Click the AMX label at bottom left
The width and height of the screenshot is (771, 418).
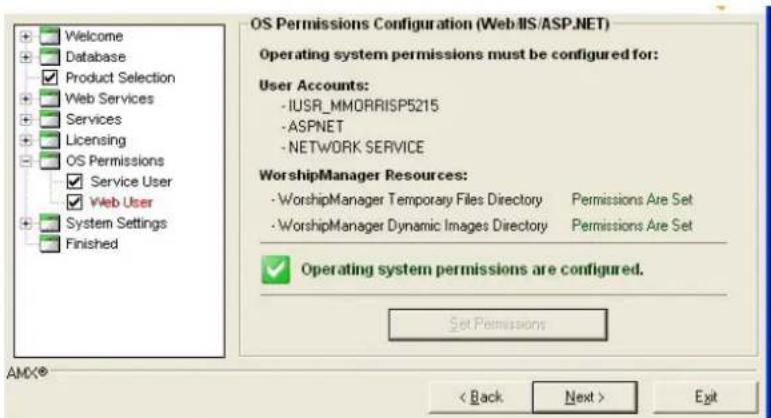pyautogui.click(x=27, y=373)
